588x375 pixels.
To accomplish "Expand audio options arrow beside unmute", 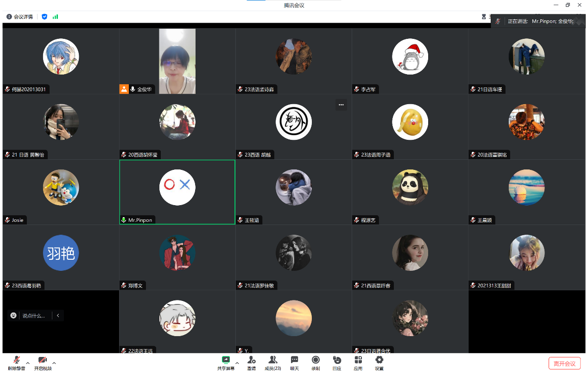I will (x=28, y=363).
